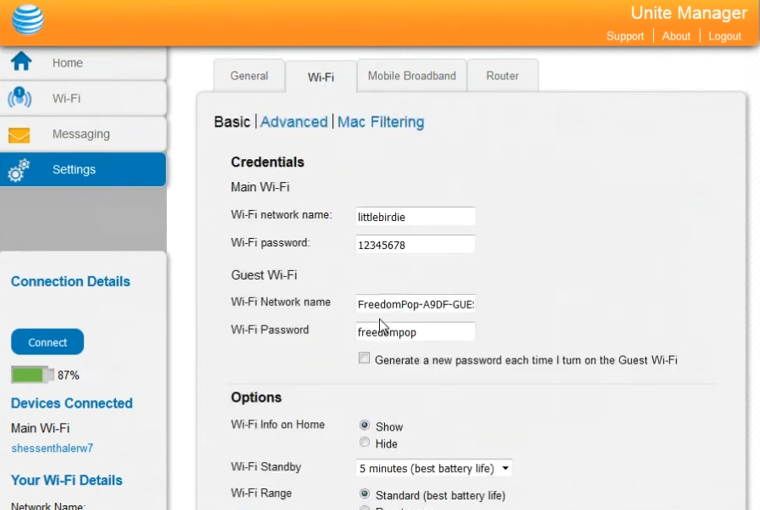
Task: Edit the main Wi-Fi password field
Action: pos(415,245)
